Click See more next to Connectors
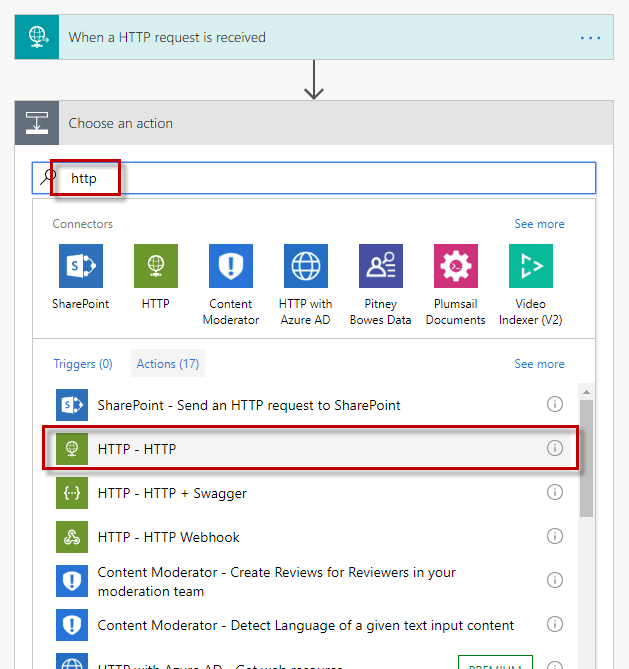Viewport: 629px width, 669px height. [x=539, y=224]
